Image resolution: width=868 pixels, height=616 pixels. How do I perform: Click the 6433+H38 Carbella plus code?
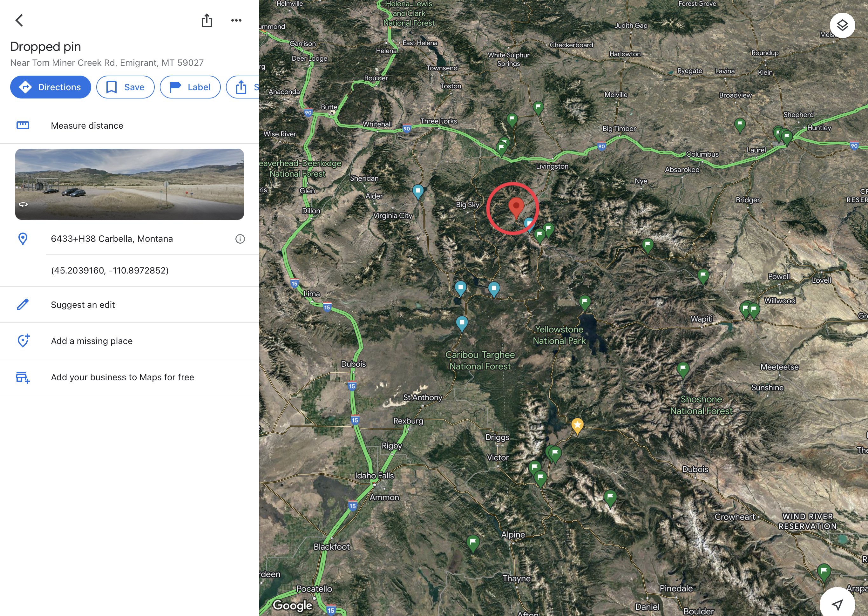click(x=112, y=239)
